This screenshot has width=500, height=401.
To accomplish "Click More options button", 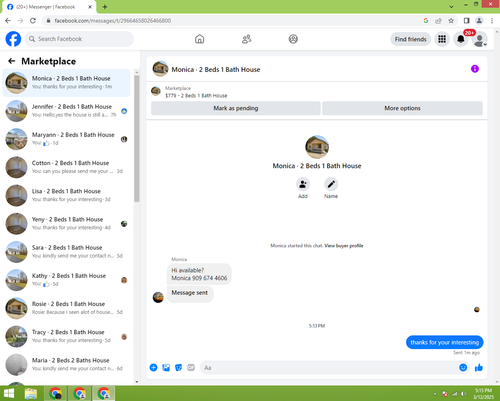I will (402, 108).
